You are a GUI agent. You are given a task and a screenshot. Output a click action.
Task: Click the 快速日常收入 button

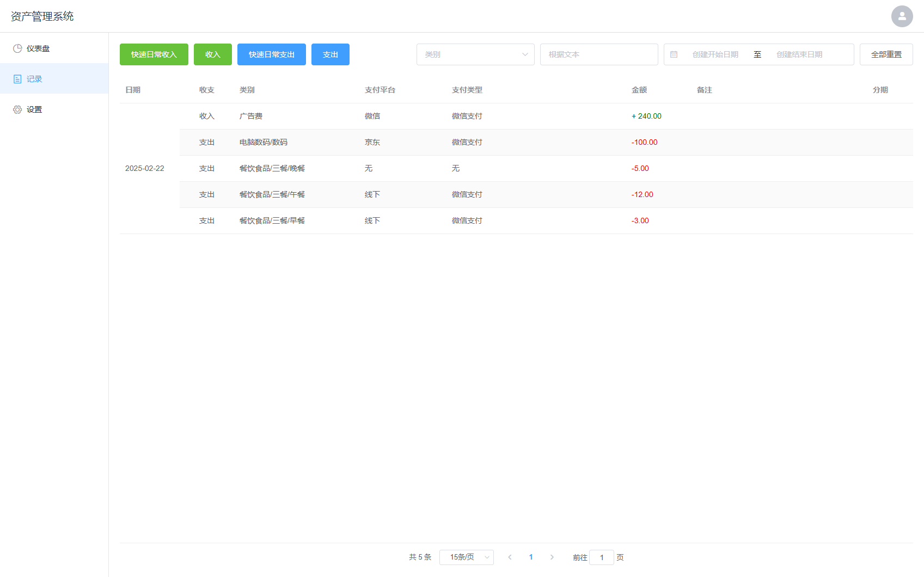point(154,54)
